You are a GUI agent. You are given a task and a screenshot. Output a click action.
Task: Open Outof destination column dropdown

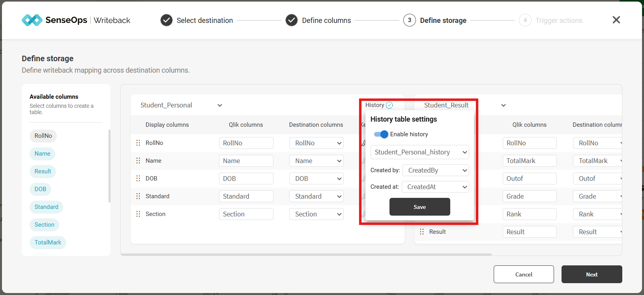click(597, 179)
